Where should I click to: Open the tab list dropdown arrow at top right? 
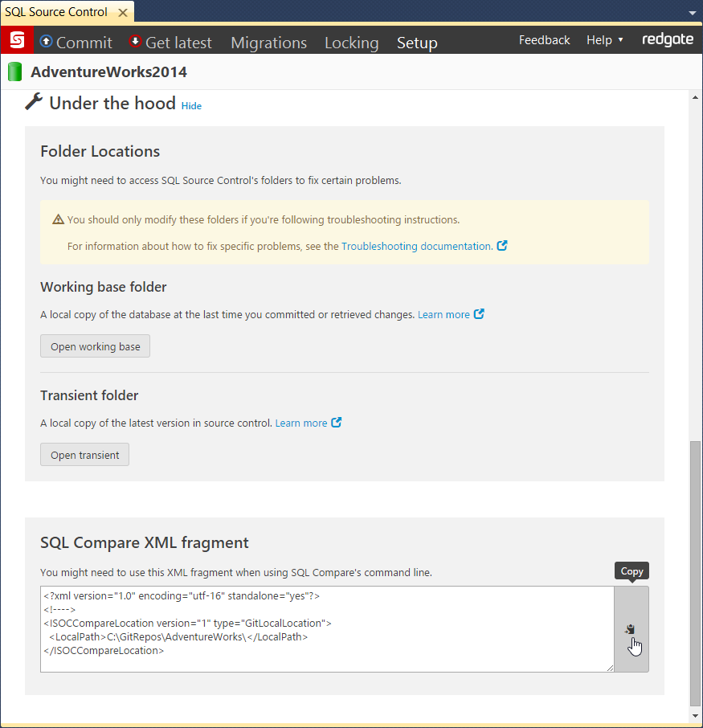(693, 14)
